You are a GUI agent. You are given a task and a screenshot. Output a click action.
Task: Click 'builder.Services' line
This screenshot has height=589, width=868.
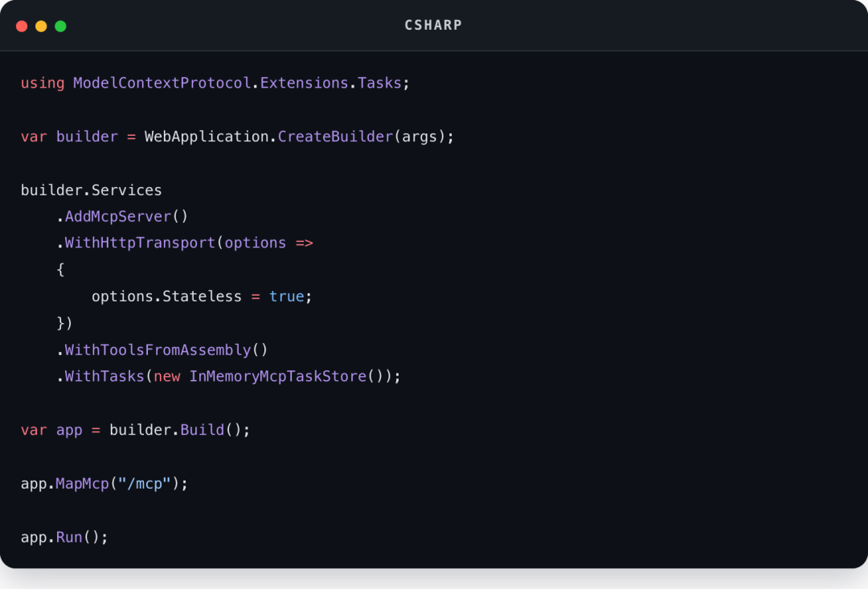pos(92,190)
